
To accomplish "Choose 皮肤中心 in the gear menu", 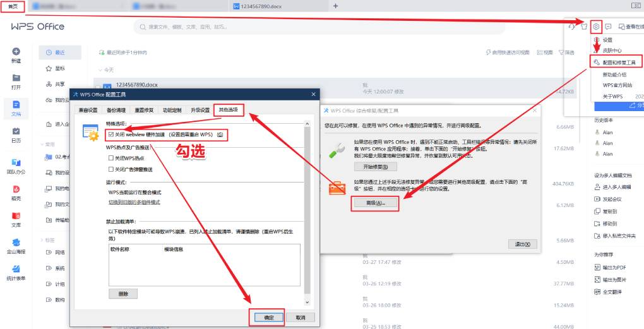I will (612, 51).
